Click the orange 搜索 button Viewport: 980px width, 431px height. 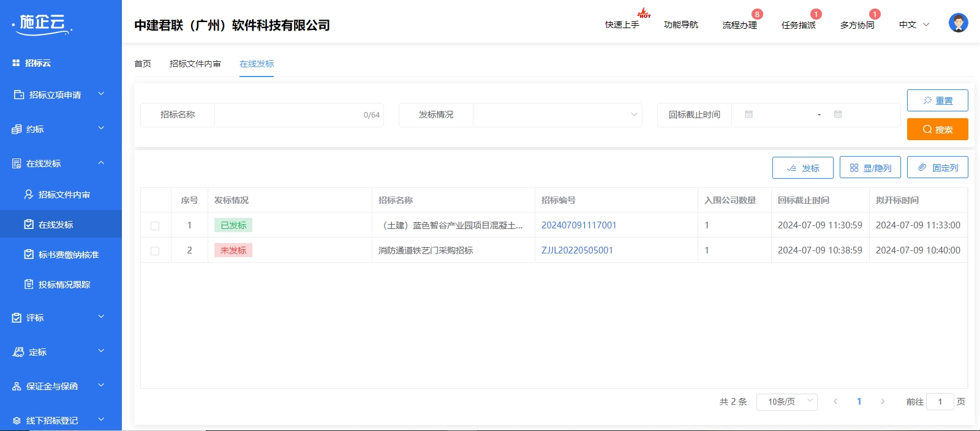click(x=937, y=129)
